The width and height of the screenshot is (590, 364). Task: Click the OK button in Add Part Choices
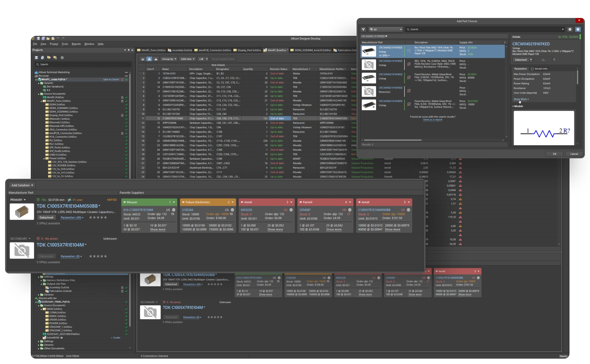click(x=554, y=154)
